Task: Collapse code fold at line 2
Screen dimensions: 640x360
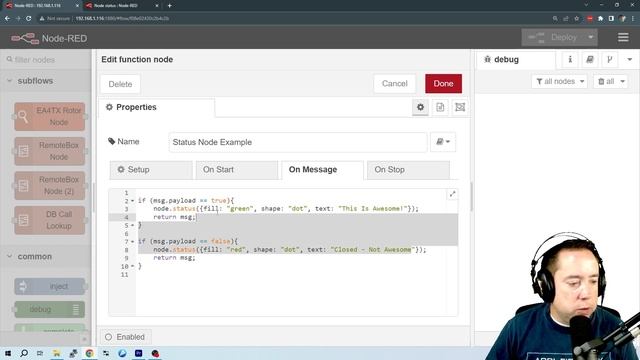Action: 132,201
